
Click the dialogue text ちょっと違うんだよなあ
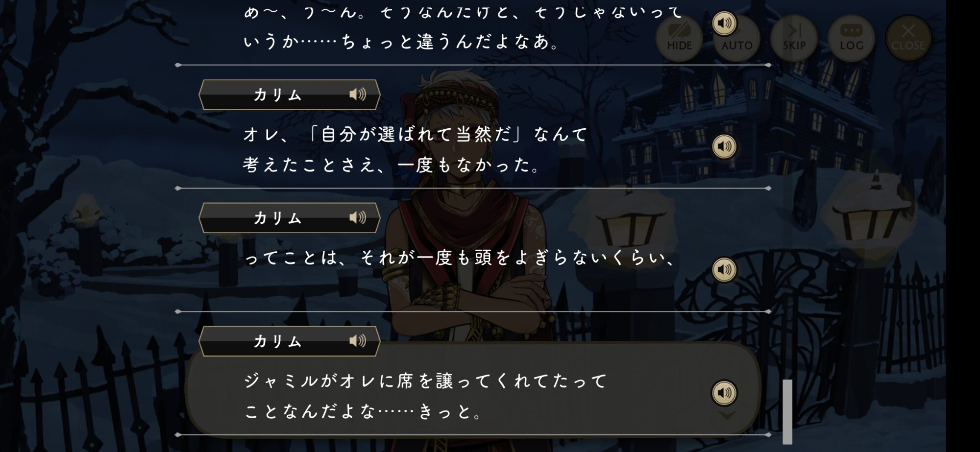coord(450,42)
